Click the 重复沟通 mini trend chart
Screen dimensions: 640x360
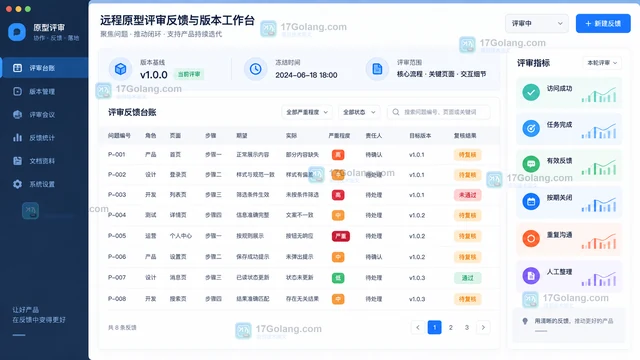[x=599, y=241]
